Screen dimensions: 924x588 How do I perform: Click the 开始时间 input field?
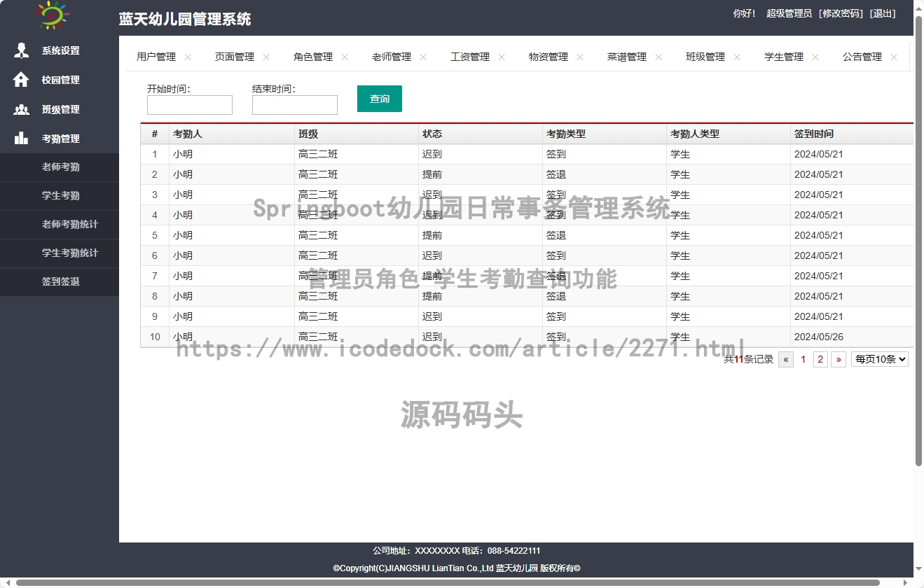(190, 105)
